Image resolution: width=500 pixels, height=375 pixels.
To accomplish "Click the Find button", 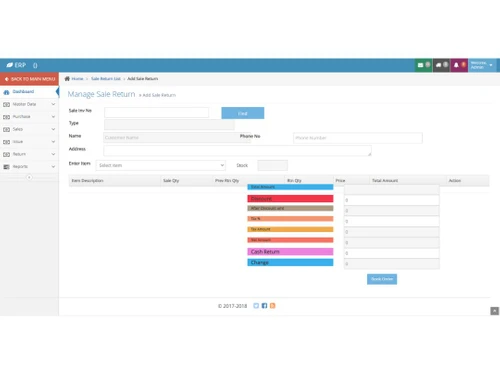I will tap(243, 113).
